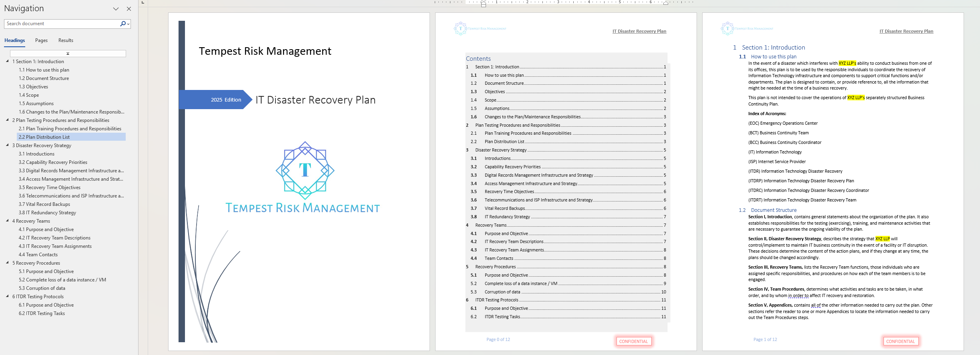Go to 5.3 Corruption of data heading
The height and width of the screenshot is (355, 980).
(42, 288)
